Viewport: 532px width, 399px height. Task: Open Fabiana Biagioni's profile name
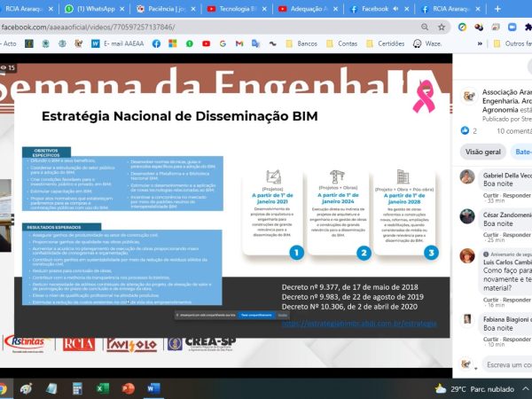pyautogui.click(x=507, y=319)
